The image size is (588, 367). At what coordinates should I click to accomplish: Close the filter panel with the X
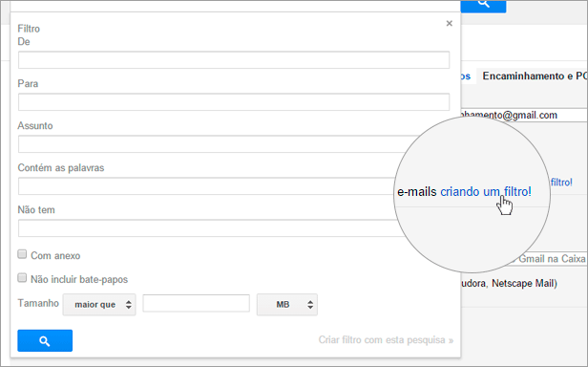point(449,23)
